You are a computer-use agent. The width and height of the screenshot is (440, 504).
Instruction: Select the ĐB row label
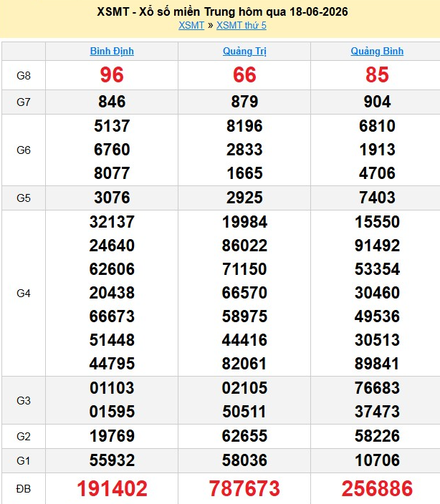click(24, 488)
